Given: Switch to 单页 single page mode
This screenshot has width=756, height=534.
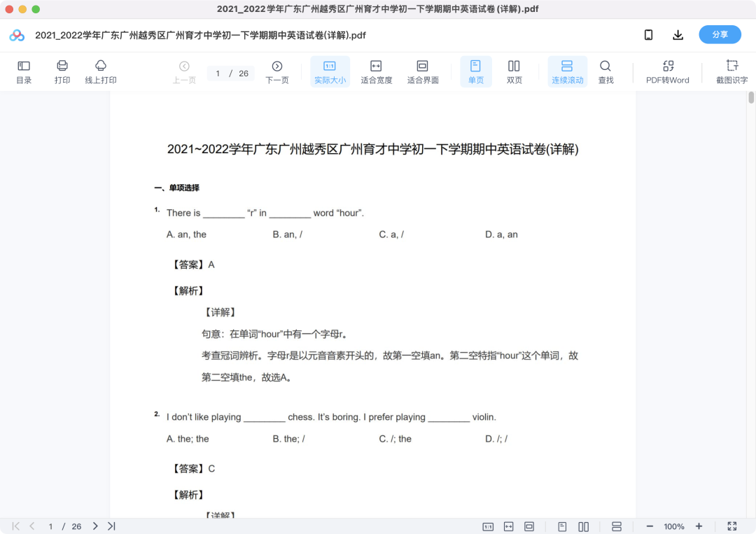Looking at the screenshot, I should [476, 72].
